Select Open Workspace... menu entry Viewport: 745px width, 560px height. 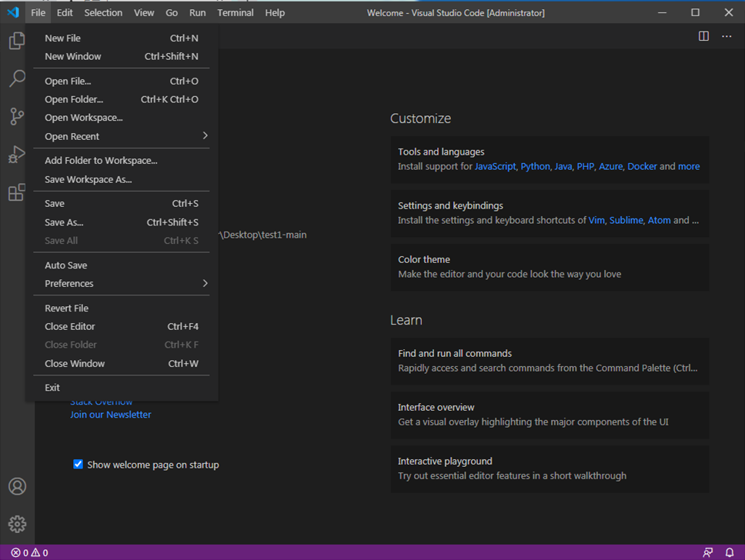pos(122,118)
